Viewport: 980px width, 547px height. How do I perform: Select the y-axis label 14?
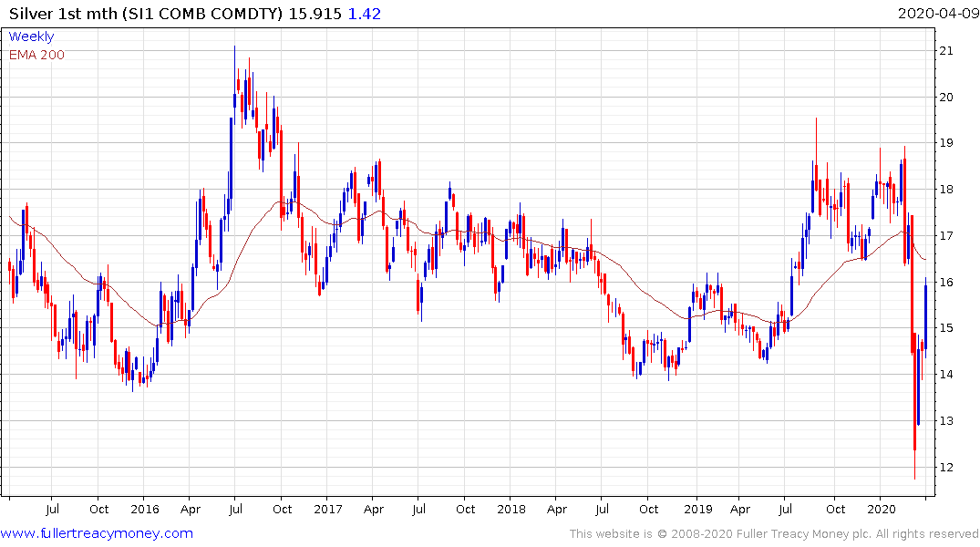pyautogui.click(x=946, y=375)
